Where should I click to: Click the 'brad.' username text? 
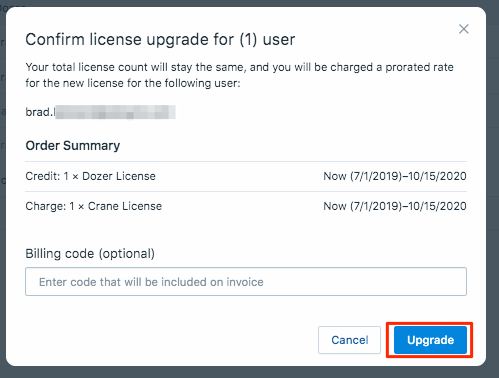pyautogui.click(x=39, y=112)
